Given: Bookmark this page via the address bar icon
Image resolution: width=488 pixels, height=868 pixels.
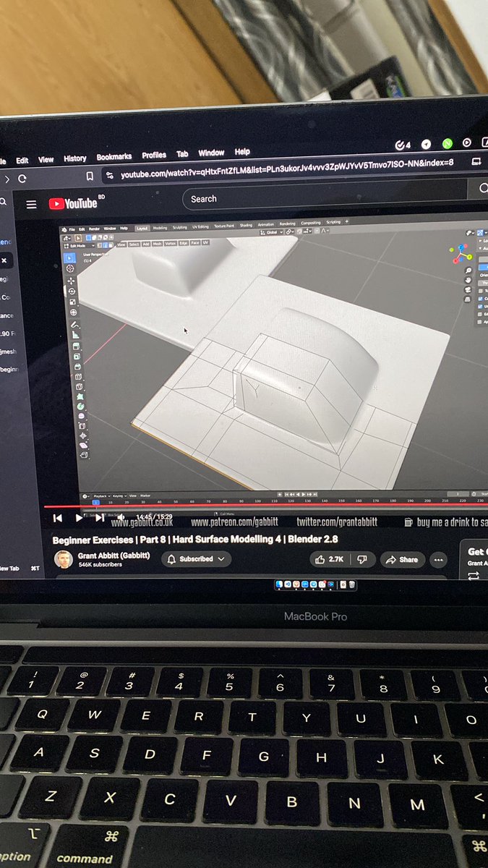Looking at the screenshot, I should tap(90, 176).
